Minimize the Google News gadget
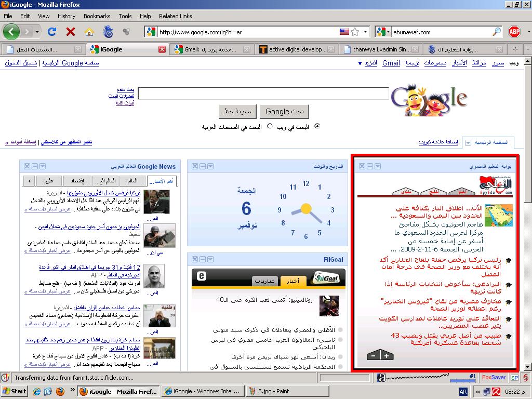 35,166
